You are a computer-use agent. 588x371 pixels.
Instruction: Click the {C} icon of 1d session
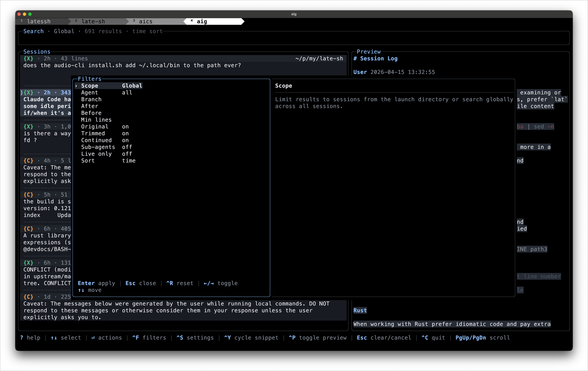(x=28, y=297)
